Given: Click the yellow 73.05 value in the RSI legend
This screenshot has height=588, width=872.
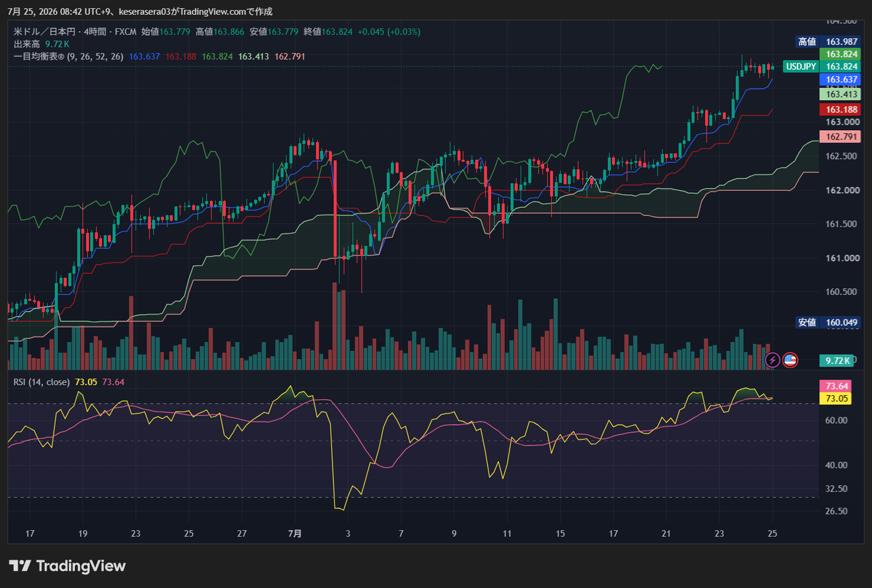Looking at the screenshot, I should click(x=86, y=382).
